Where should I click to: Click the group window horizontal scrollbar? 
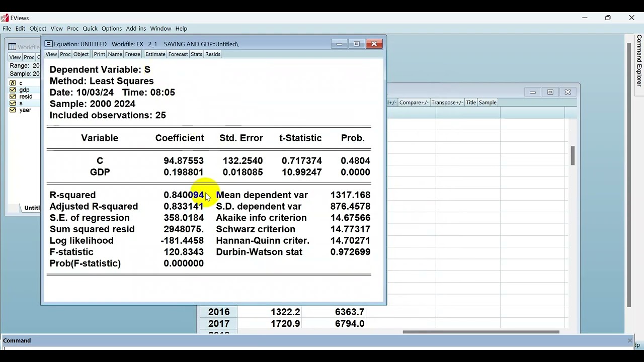coord(481,332)
